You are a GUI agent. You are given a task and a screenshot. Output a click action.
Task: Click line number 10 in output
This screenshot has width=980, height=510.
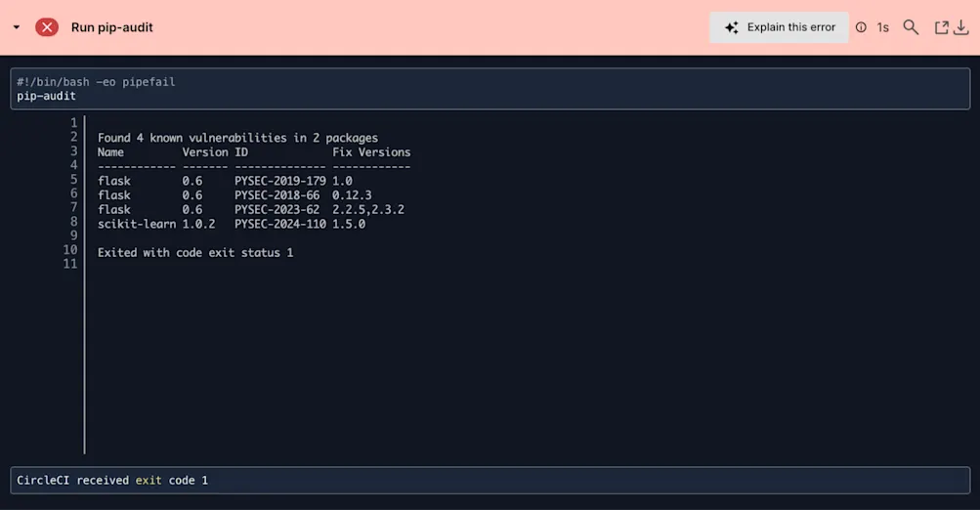[x=70, y=250]
